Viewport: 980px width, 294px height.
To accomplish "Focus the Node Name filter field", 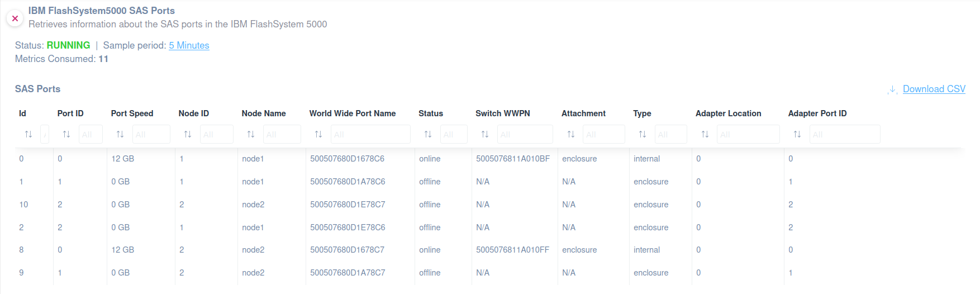I will click(x=282, y=134).
